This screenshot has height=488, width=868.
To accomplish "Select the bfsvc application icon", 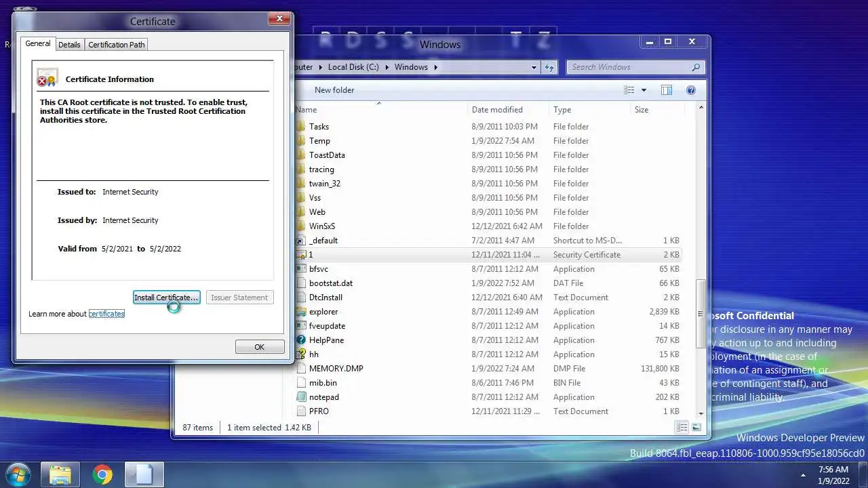I will (x=301, y=269).
